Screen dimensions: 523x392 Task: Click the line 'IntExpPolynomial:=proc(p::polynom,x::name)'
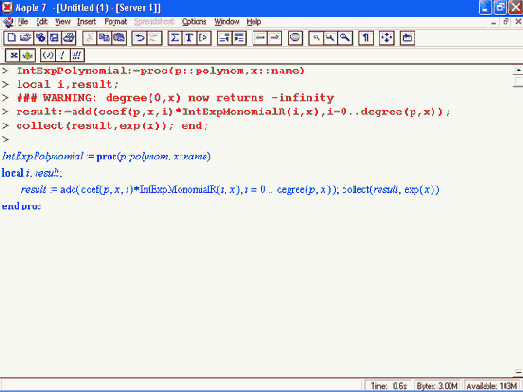(x=160, y=71)
